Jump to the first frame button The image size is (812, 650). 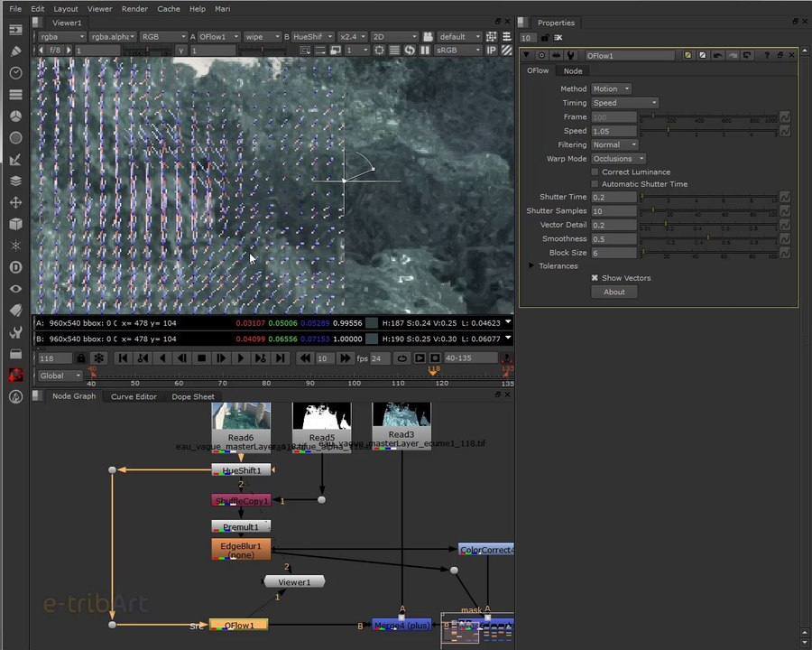(x=123, y=358)
